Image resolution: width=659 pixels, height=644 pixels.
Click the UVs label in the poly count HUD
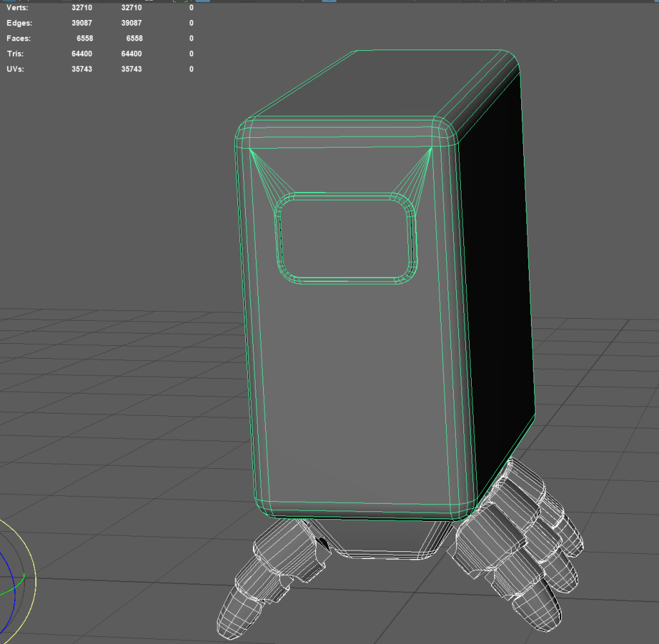click(16, 69)
